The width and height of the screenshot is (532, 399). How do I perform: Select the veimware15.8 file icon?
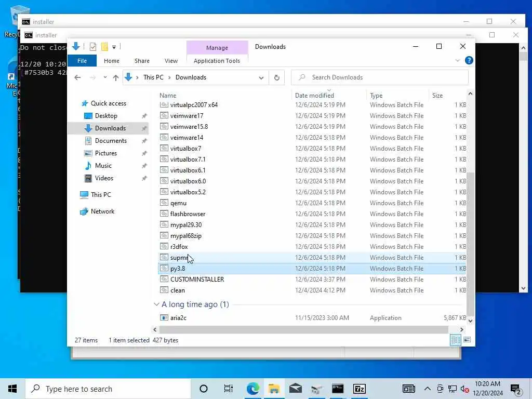tap(164, 126)
